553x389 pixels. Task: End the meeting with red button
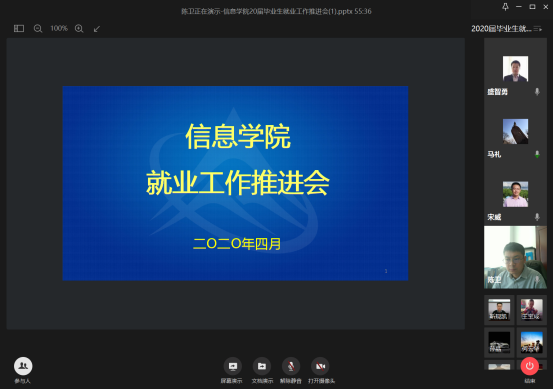click(529, 366)
